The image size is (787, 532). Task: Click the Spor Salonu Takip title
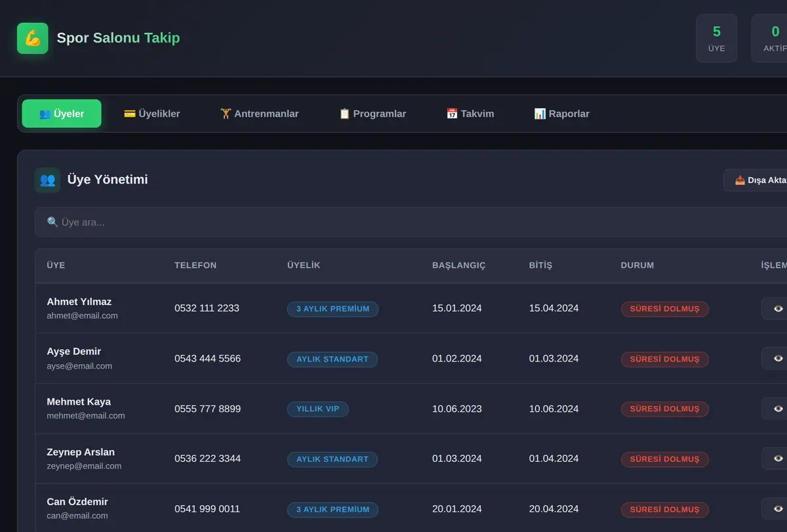pos(118,38)
